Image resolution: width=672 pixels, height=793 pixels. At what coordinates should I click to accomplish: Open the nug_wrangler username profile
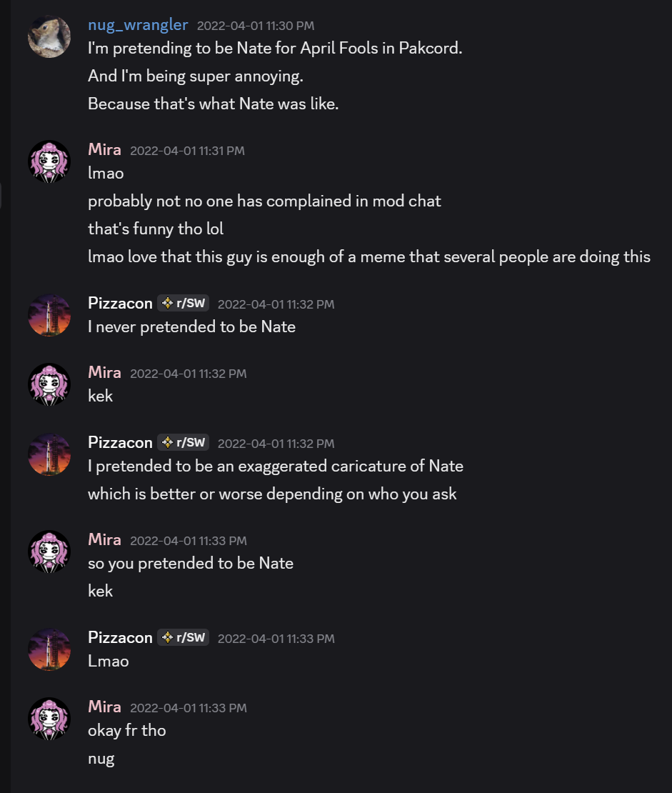[138, 25]
